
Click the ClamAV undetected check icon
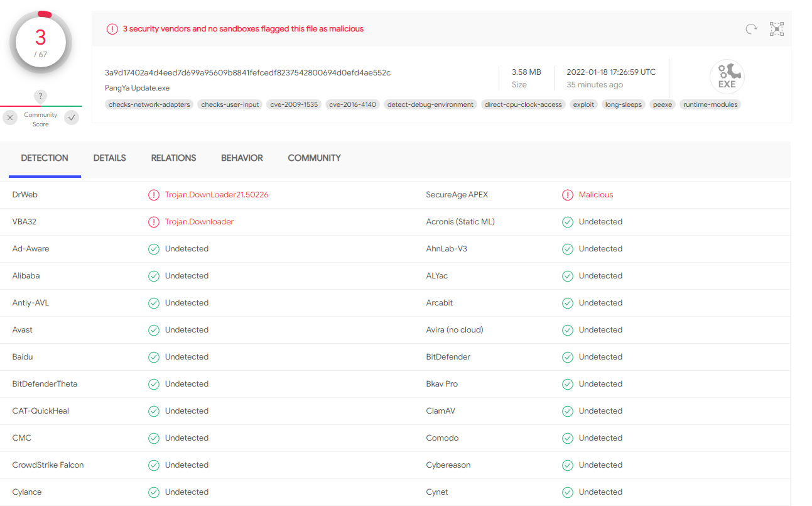(568, 411)
